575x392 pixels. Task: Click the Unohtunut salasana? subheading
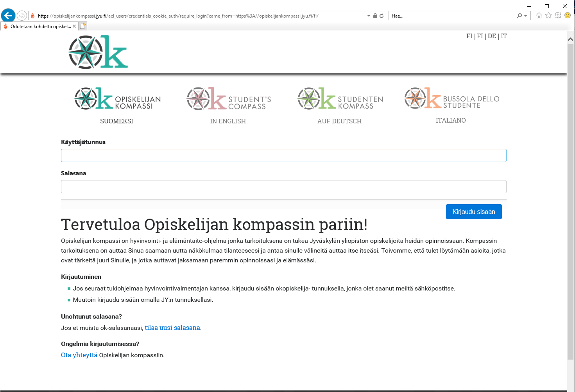point(91,317)
